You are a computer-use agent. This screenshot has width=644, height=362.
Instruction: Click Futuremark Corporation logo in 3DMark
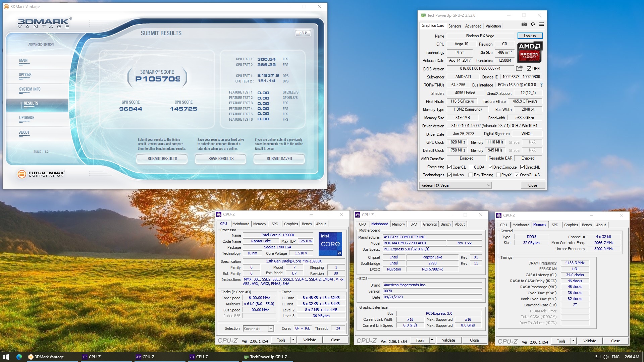pyautogui.click(x=41, y=174)
